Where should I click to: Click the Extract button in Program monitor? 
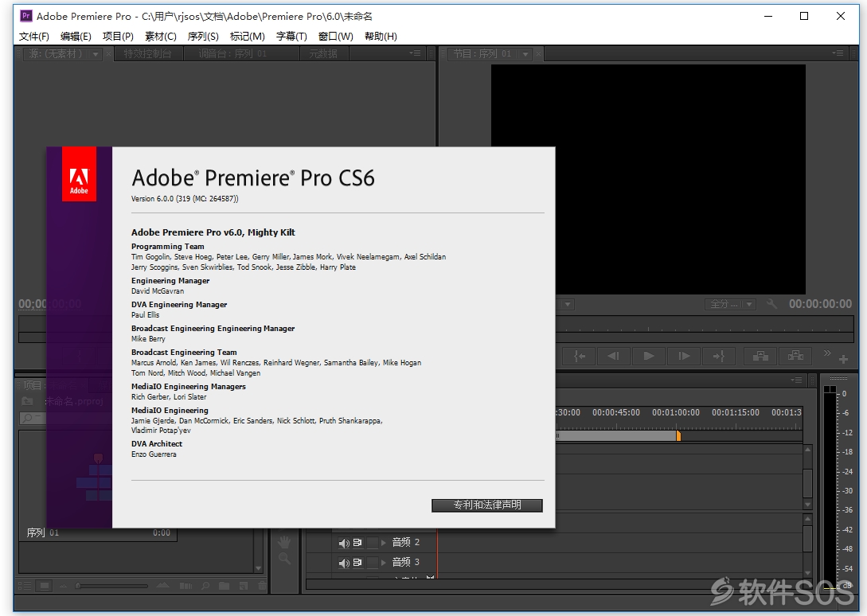(x=795, y=356)
